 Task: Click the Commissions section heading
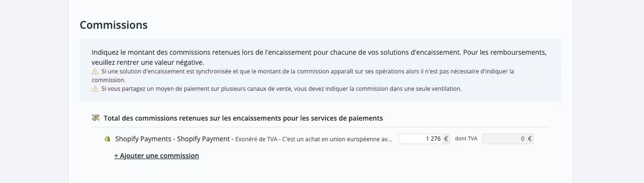coord(114,25)
